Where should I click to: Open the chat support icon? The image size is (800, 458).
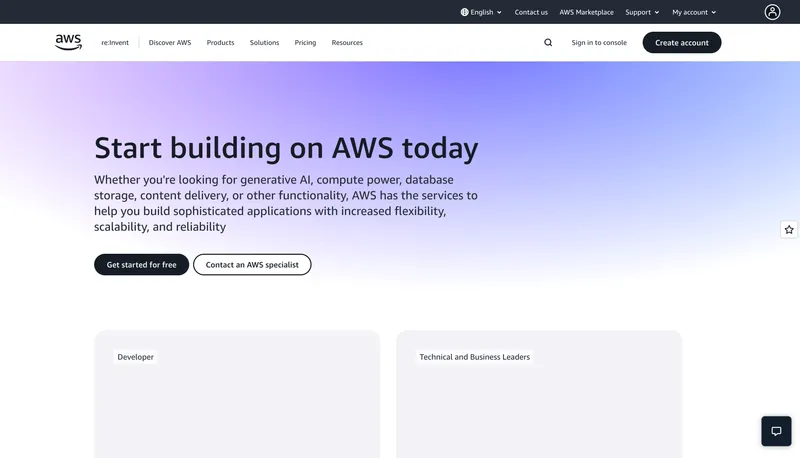pyautogui.click(x=776, y=431)
